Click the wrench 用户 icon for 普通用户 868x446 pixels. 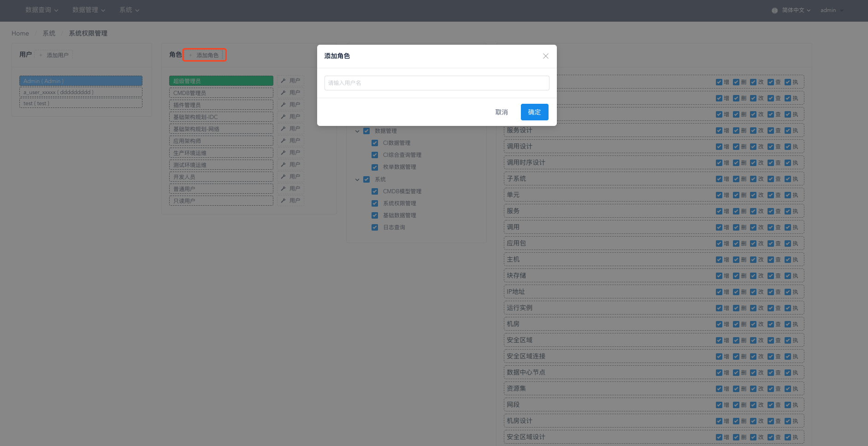coord(290,189)
